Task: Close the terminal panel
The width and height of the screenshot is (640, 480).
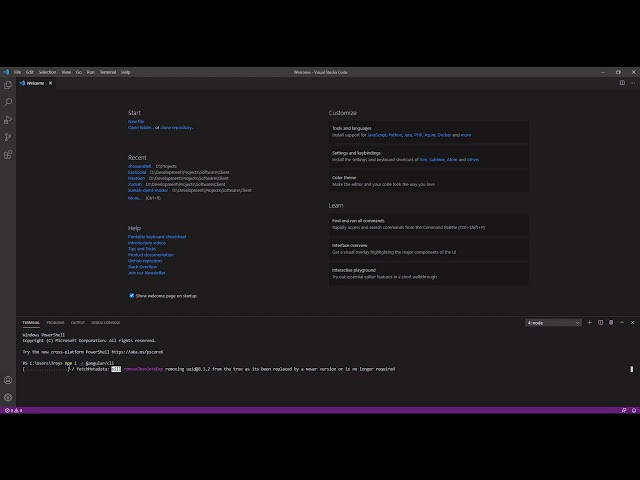Action: coord(633,322)
